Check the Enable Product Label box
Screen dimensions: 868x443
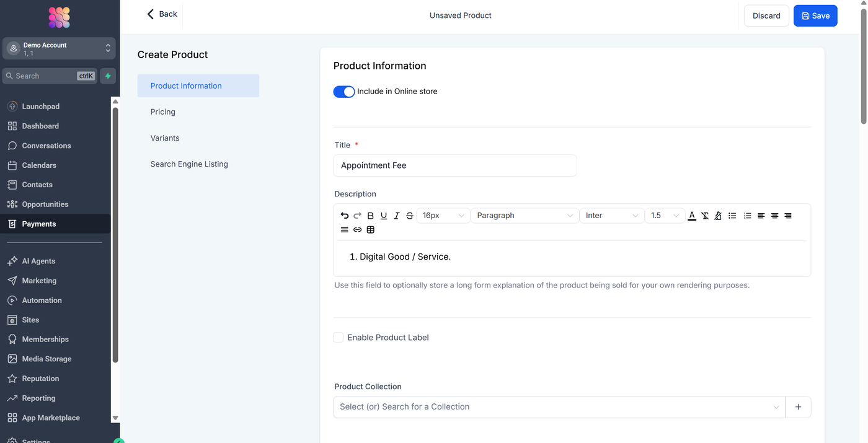pyautogui.click(x=339, y=338)
